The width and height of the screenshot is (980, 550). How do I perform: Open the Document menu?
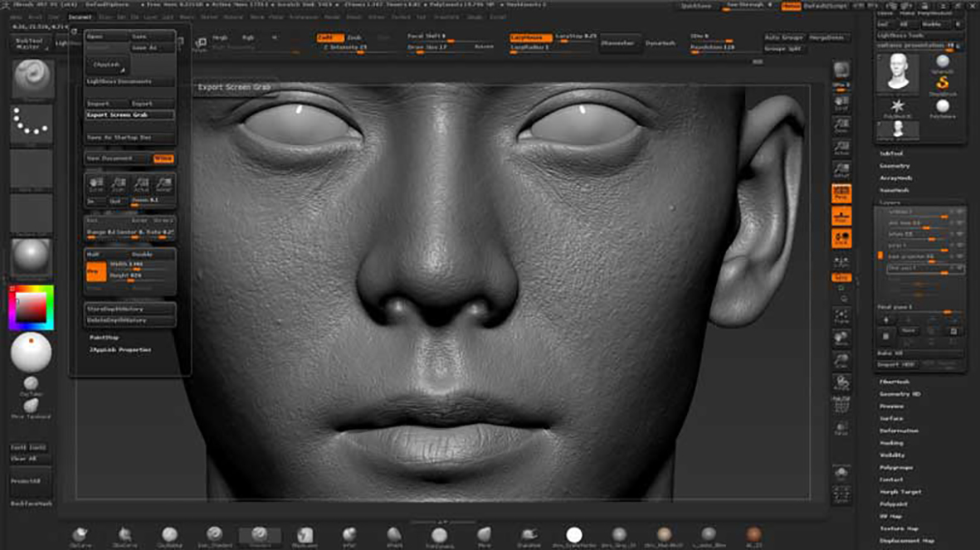(80, 17)
